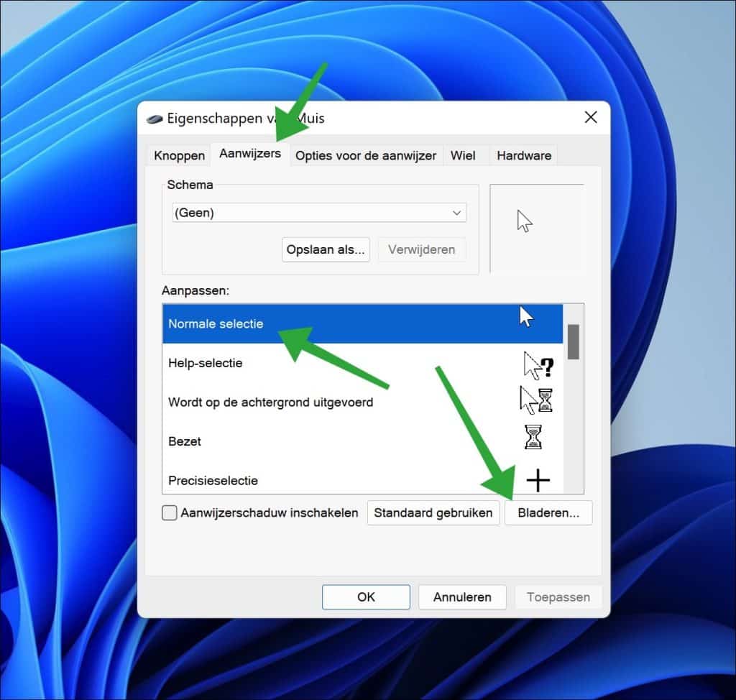Click Opslaan als... to save the scheme
This screenshot has height=700, width=736.
pos(325,249)
